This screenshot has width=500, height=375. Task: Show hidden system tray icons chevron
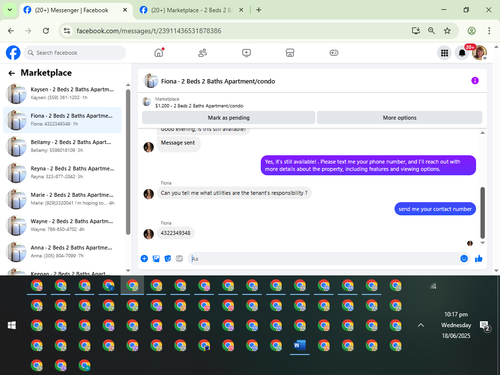click(421, 325)
